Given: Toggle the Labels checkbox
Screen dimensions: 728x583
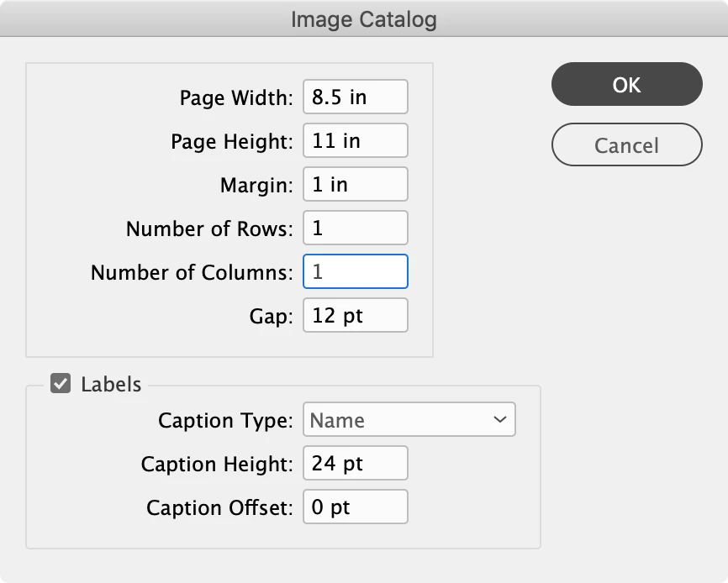Looking at the screenshot, I should tap(61, 385).
